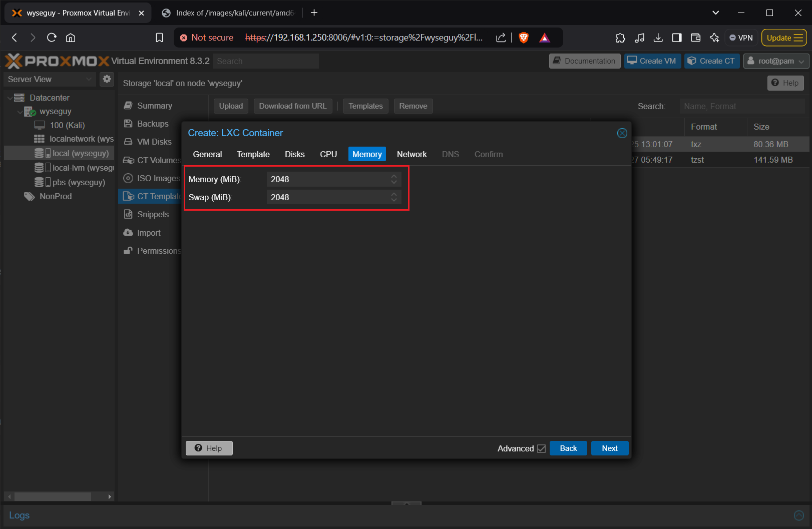The image size is (812, 529).
Task: Click the Templates button
Action: (365, 106)
